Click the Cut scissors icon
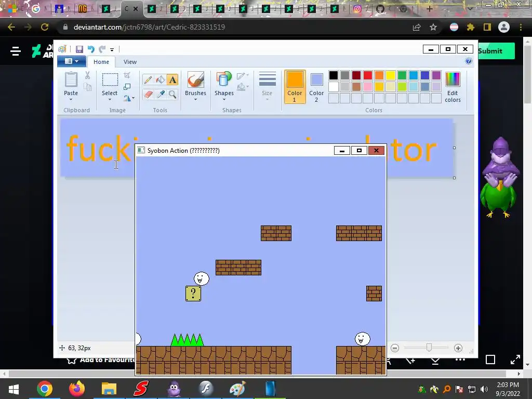 [x=87, y=75]
